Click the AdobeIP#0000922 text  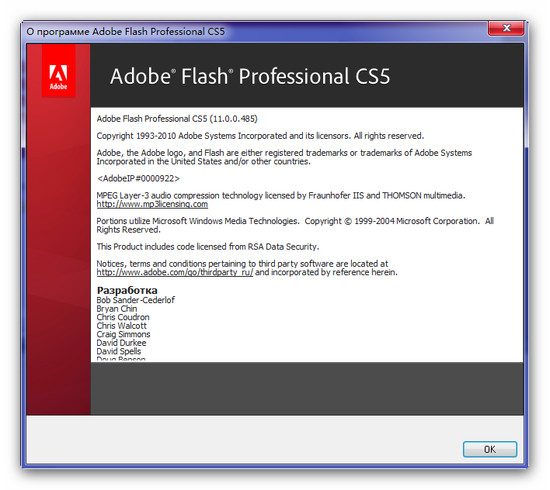point(138,179)
